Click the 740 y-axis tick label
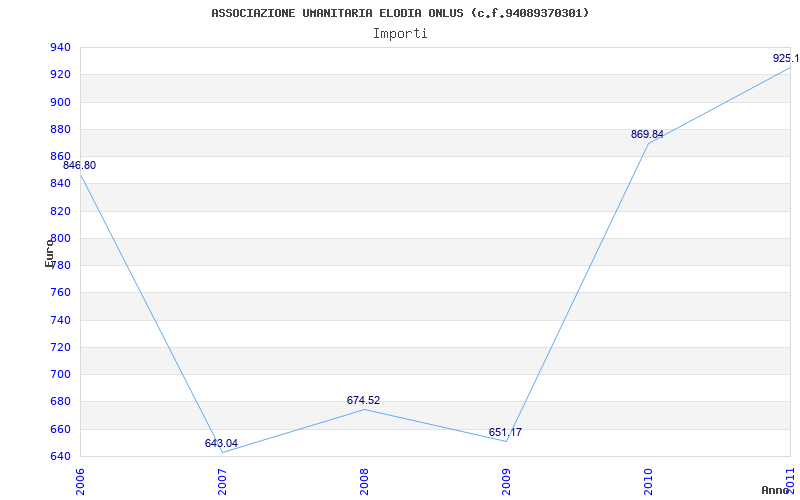The height and width of the screenshot is (500, 800). coord(60,320)
